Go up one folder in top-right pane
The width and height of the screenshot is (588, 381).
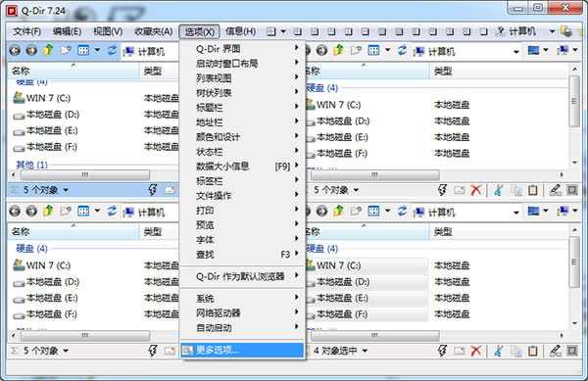[338, 50]
